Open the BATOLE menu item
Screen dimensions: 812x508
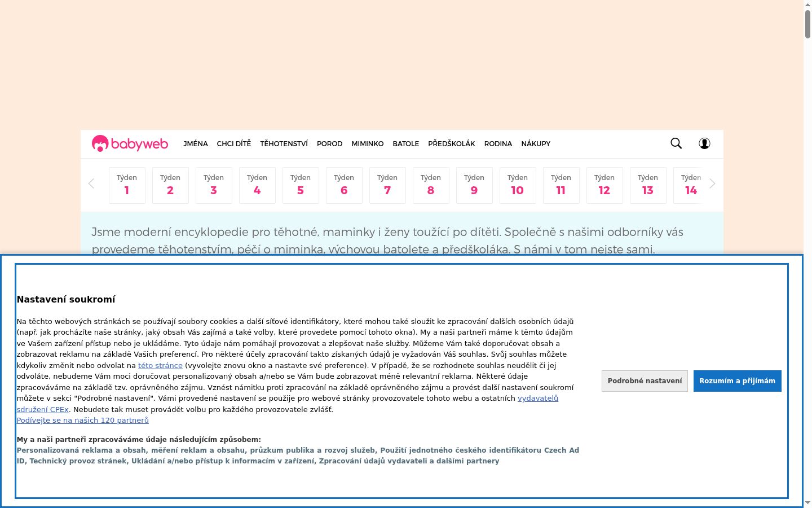point(406,144)
